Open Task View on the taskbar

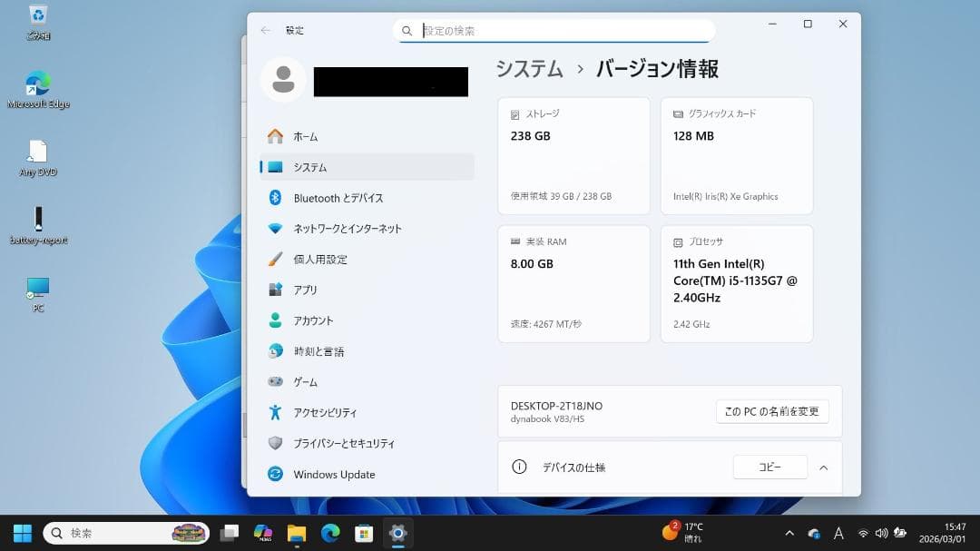coord(230,533)
